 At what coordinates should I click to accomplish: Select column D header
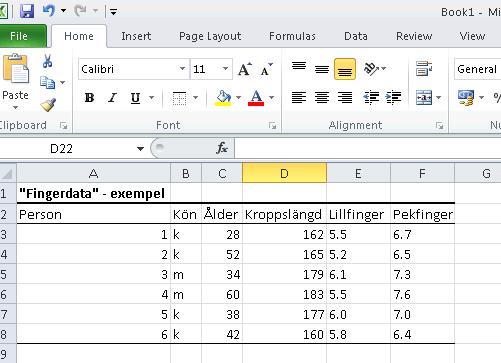pyautogui.click(x=284, y=173)
